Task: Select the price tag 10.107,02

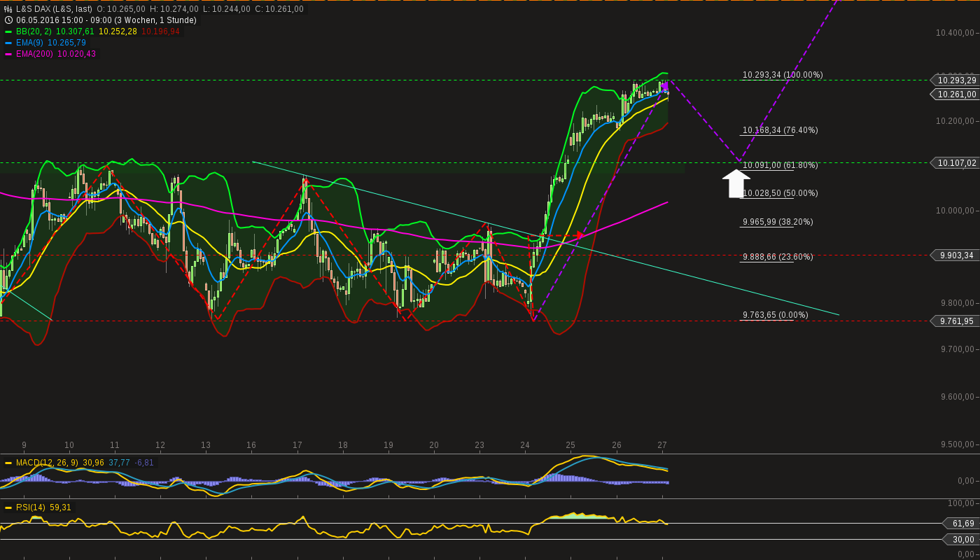Action: 955,163
